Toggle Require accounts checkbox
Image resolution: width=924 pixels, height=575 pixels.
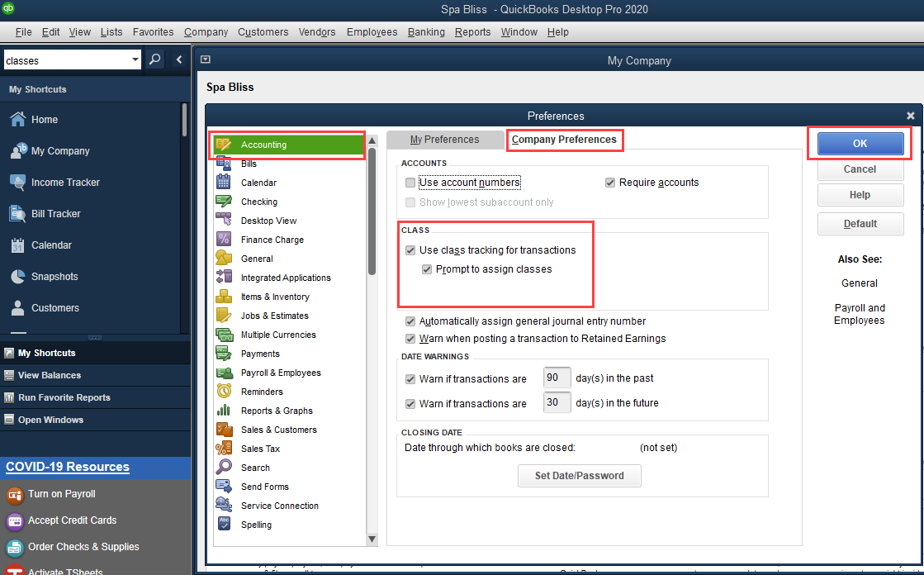click(x=610, y=183)
